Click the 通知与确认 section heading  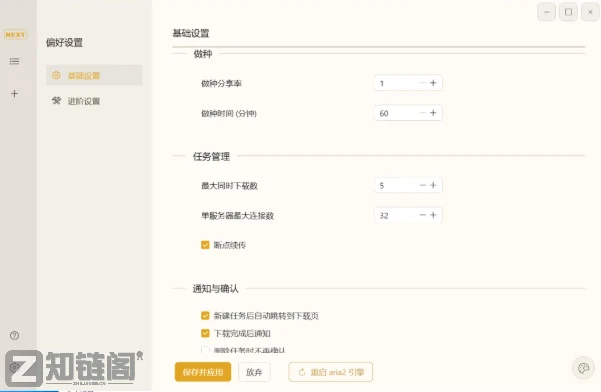tap(215, 289)
